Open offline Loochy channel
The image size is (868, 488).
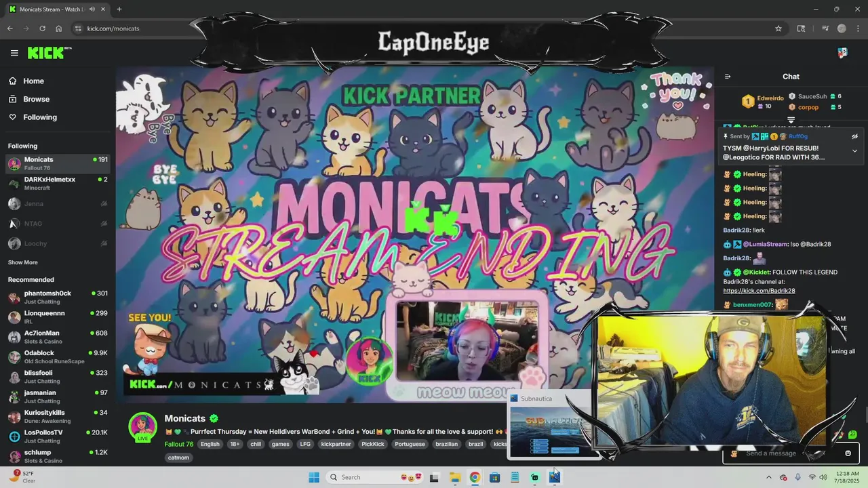point(58,243)
